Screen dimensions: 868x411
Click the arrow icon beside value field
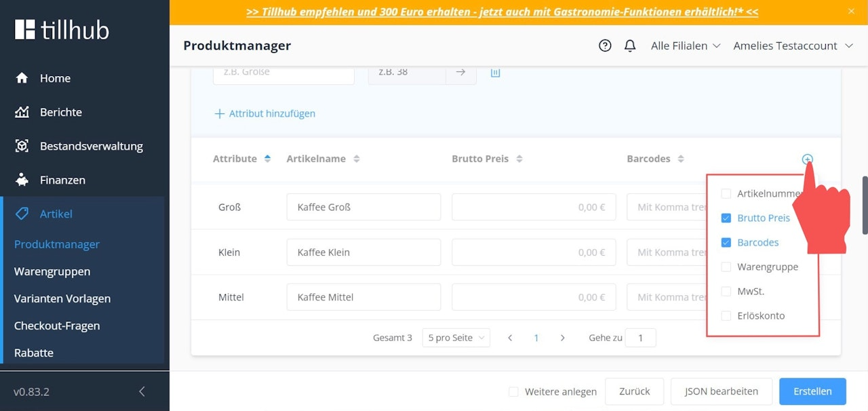460,72
